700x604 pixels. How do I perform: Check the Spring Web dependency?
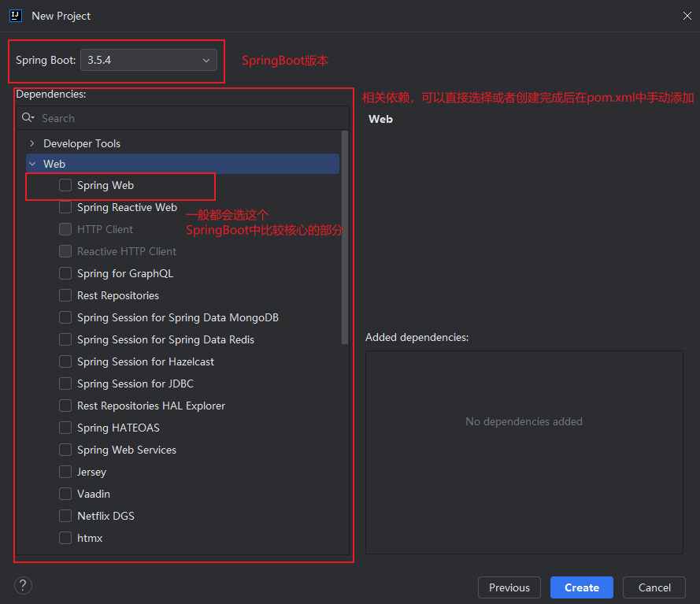pos(65,185)
